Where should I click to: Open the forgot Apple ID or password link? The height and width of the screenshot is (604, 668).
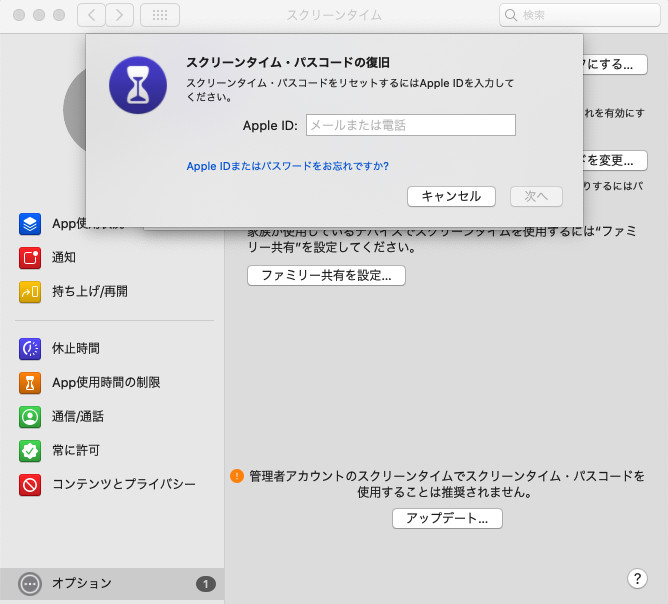(x=288, y=166)
